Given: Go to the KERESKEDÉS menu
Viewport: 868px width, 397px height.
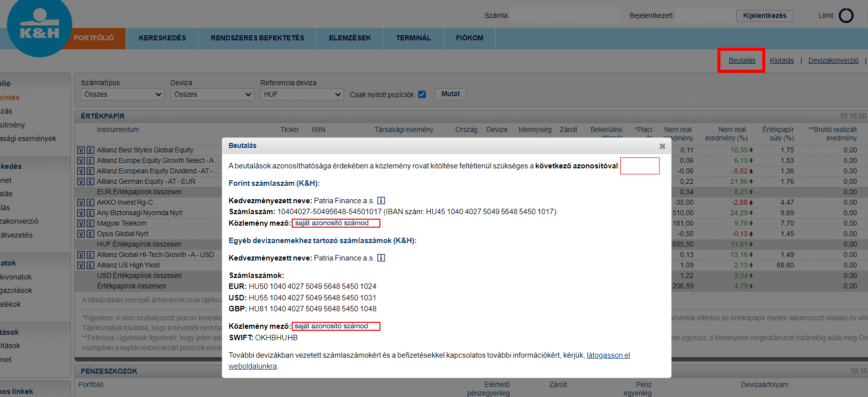Looking at the screenshot, I should pos(163,38).
